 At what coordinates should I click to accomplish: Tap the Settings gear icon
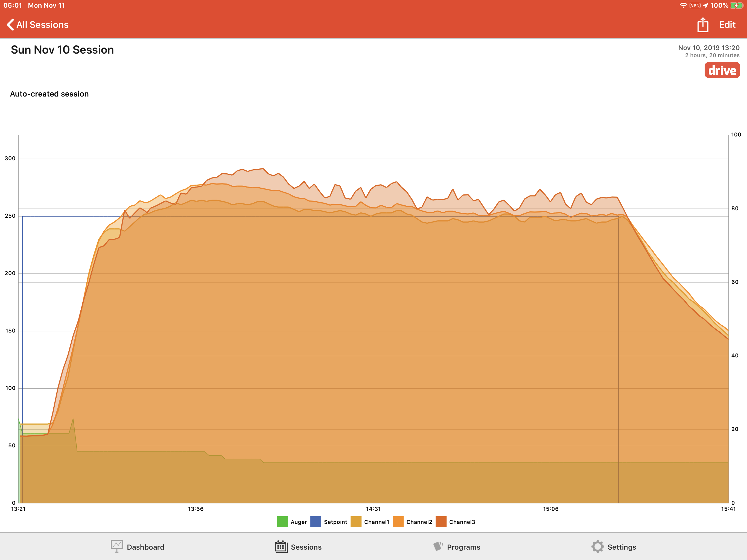point(597,546)
